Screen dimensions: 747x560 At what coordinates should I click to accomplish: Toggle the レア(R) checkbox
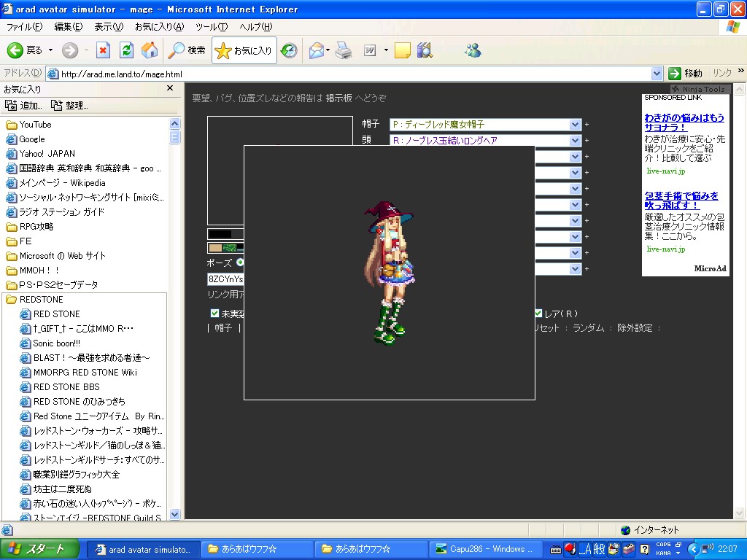pyautogui.click(x=538, y=313)
